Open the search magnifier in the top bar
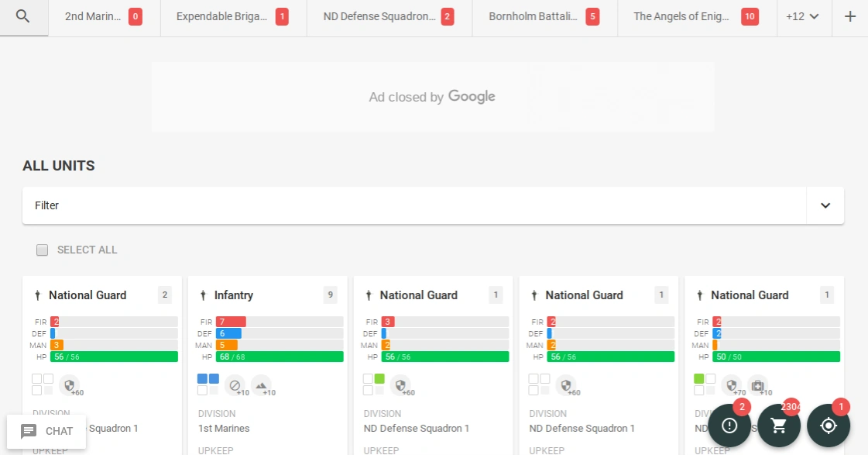This screenshot has height=455, width=868. pyautogui.click(x=23, y=17)
